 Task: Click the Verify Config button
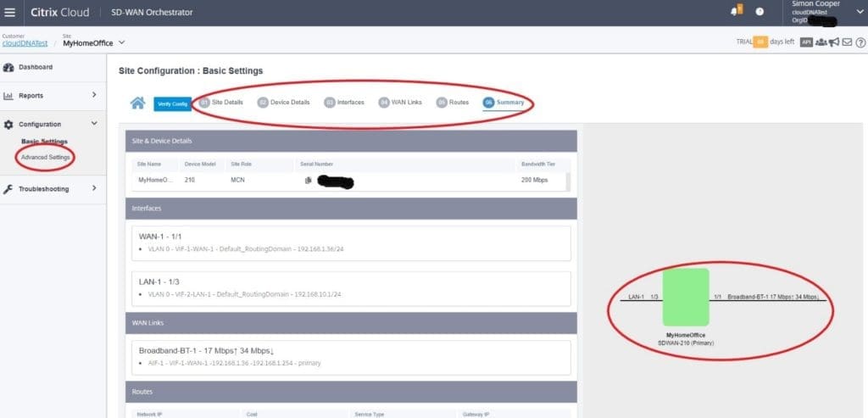pos(172,103)
